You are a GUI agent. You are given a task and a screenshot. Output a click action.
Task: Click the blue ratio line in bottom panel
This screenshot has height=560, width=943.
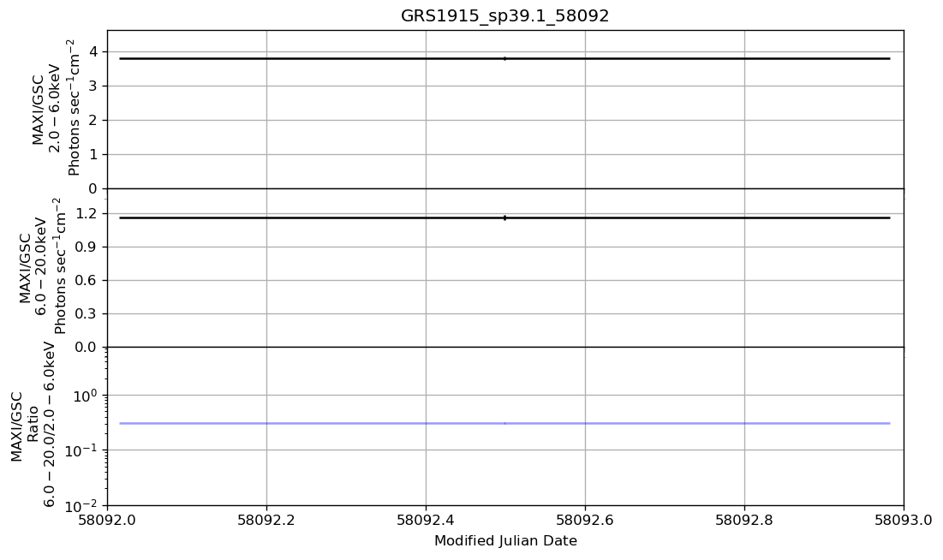[x=504, y=424]
